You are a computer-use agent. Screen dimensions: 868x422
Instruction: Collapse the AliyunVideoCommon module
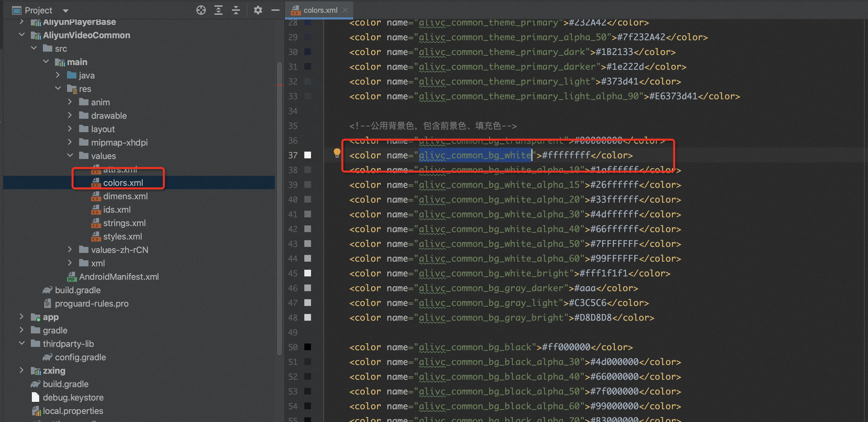[x=22, y=35]
